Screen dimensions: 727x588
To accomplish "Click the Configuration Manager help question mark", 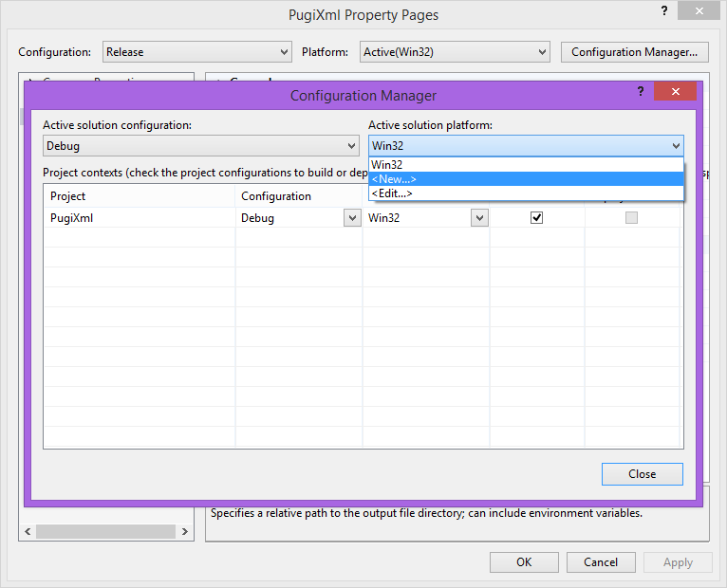I will [641, 91].
